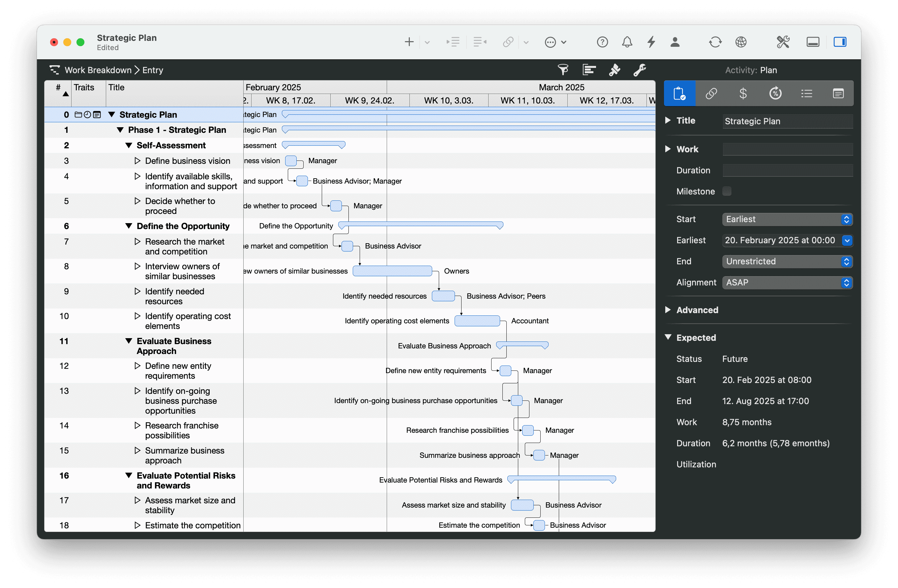Click the filter funnel above the Gantt chart

point(563,70)
